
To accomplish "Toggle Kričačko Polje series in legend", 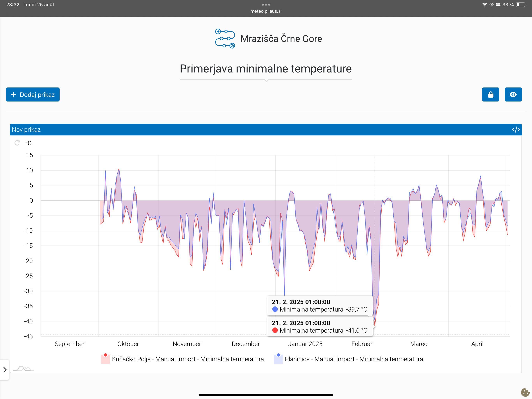I will pyautogui.click(x=188, y=359).
